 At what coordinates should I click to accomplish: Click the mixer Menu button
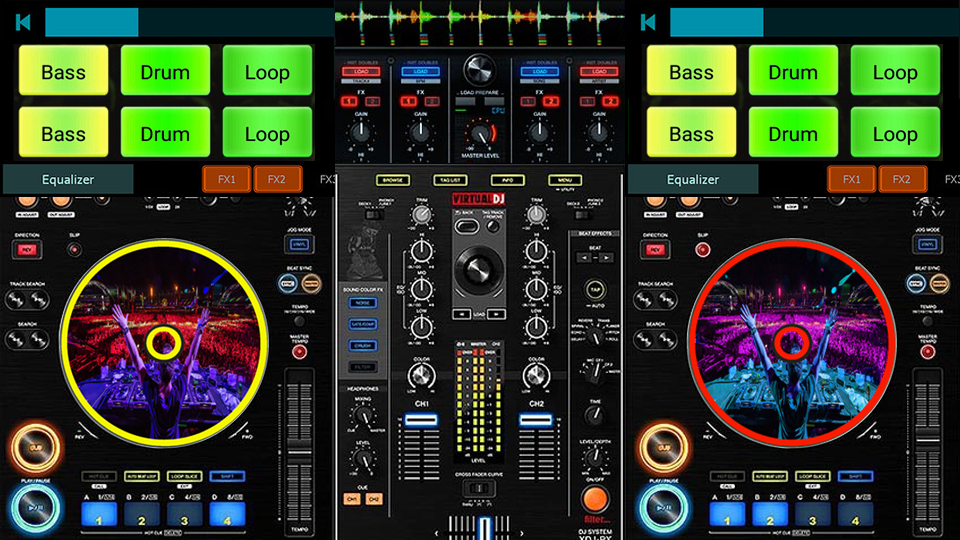564,180
